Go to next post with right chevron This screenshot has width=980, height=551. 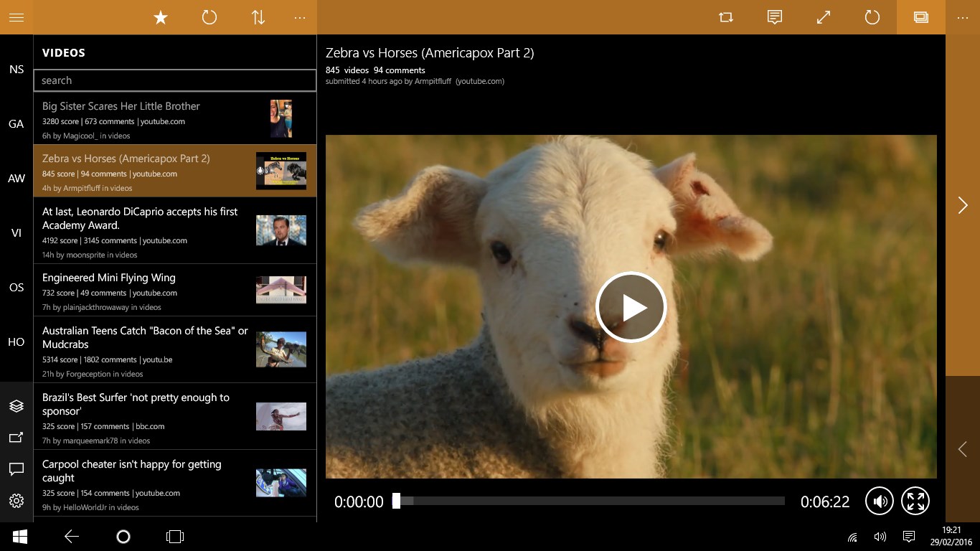(x=963, y=205)
